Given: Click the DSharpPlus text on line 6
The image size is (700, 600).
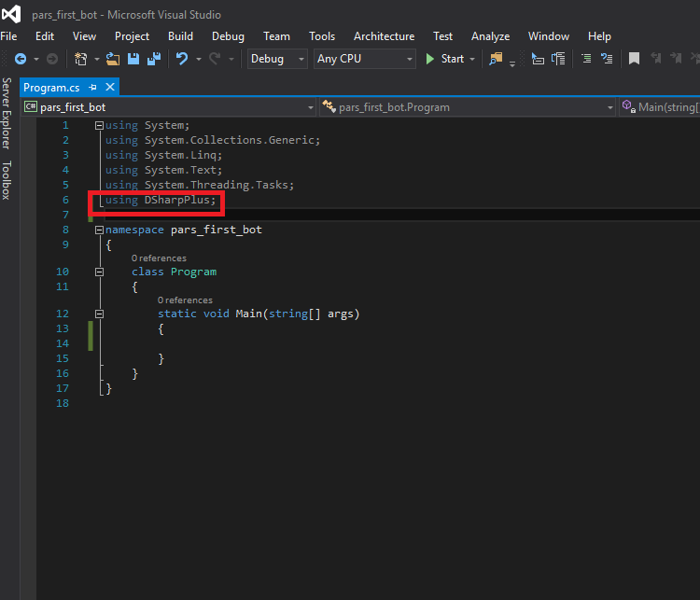Looking at the screenshot, I should pos(176,200).
